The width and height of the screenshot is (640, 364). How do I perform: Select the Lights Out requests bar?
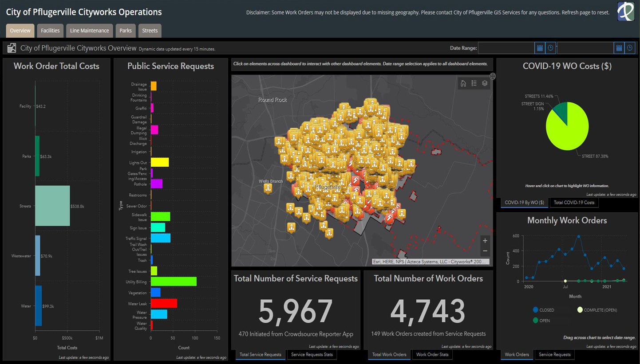pos(160,162)
